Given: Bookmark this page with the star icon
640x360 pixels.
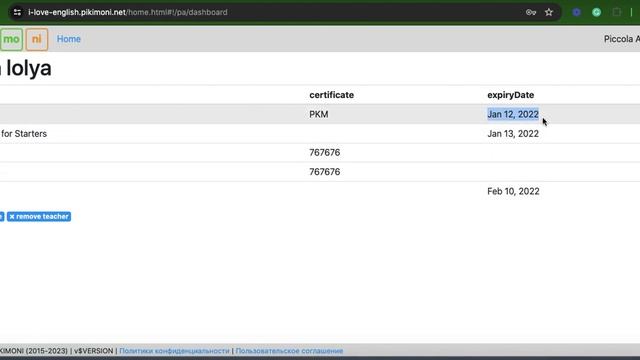Looking at the screenshot, I should pos(549,12).
